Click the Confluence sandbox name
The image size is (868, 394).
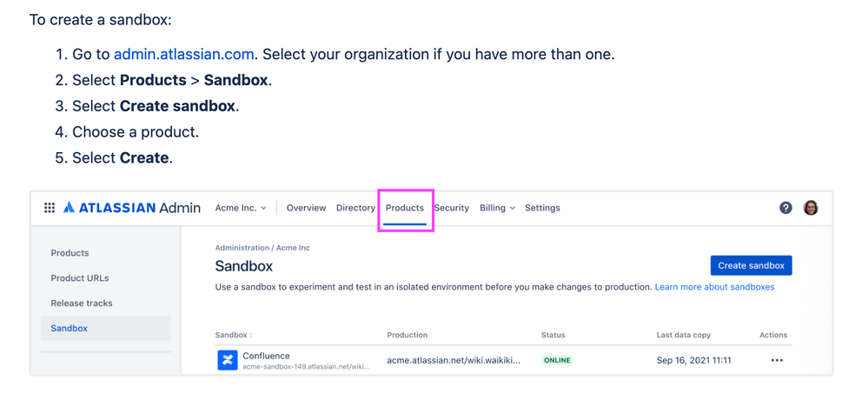click(266, 356)
